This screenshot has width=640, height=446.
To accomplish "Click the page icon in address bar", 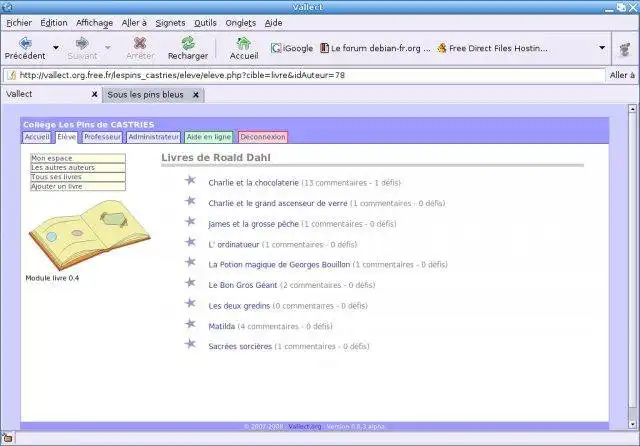I will pyautogui.click(x=12, y=75).
